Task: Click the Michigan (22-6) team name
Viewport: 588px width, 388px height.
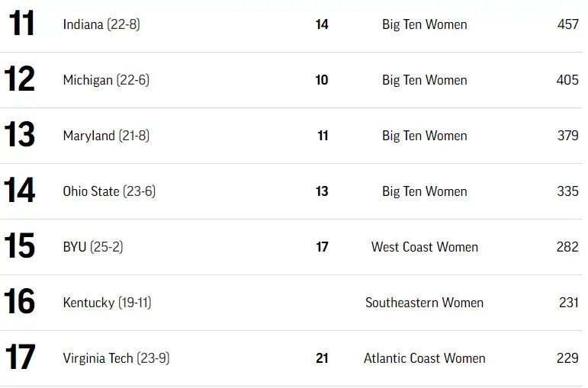Action: point(106,80)
